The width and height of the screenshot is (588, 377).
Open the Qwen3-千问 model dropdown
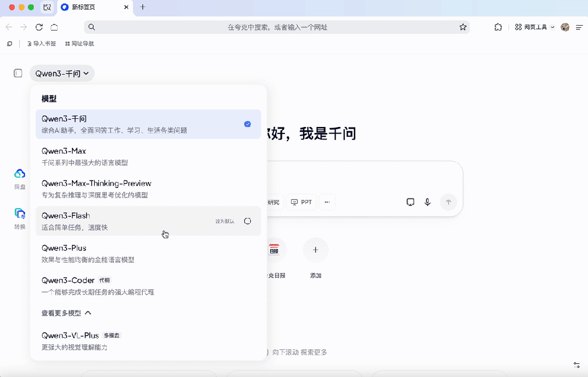62,72
